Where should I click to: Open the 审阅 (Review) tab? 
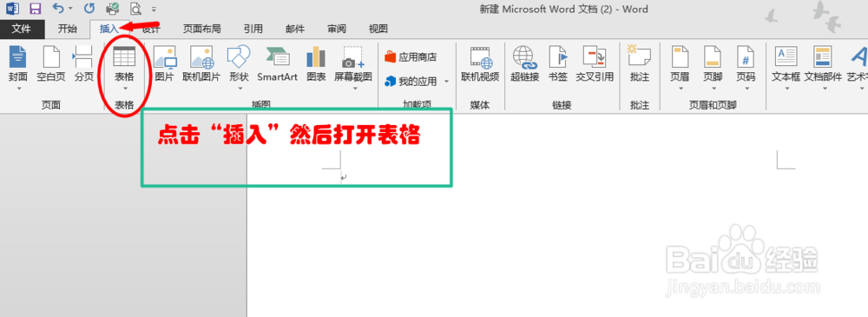pos(337,29)
